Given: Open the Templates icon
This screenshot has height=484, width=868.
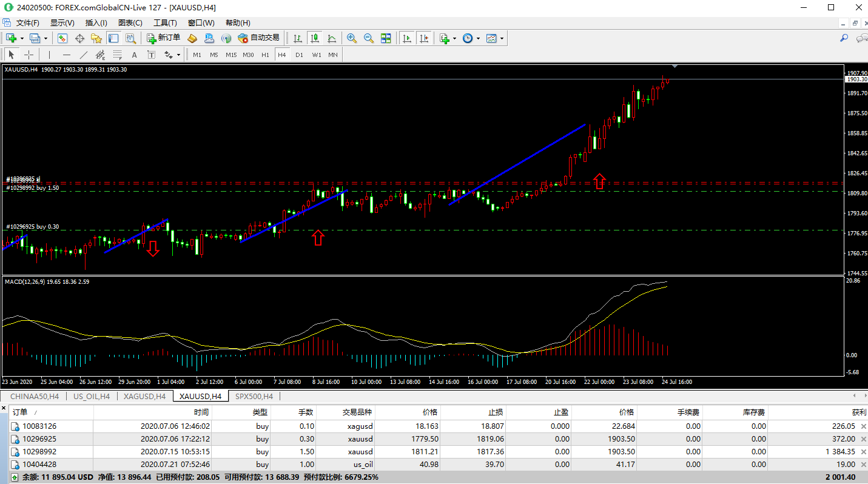Looking at the screenshot, I should [491, 38].
